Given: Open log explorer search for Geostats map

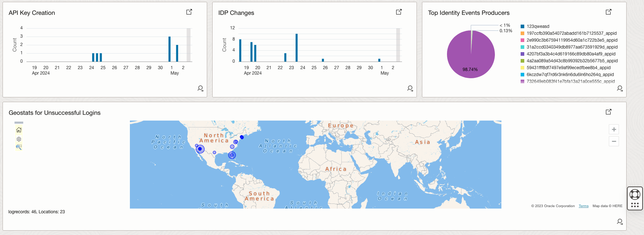Looking at the screenshot, I should tap(620, 222).
